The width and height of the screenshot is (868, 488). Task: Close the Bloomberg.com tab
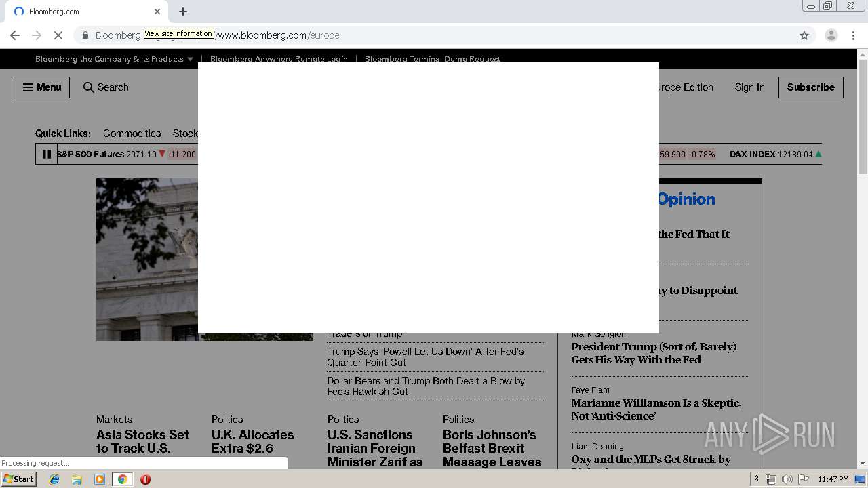[157, 12]
